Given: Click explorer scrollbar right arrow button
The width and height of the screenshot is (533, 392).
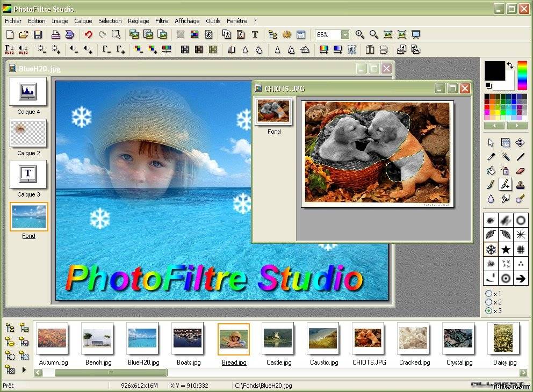Looking at the screenshot, I should tap(523, 373).
